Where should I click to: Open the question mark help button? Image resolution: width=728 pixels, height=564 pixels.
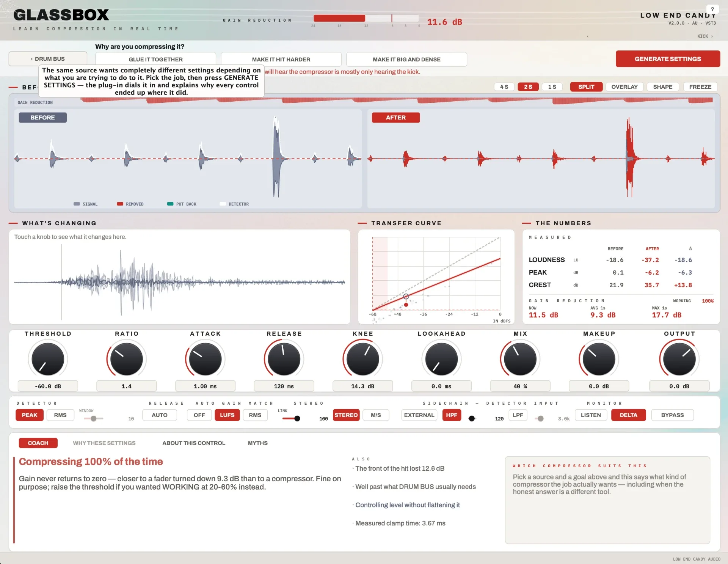point(712,9)
